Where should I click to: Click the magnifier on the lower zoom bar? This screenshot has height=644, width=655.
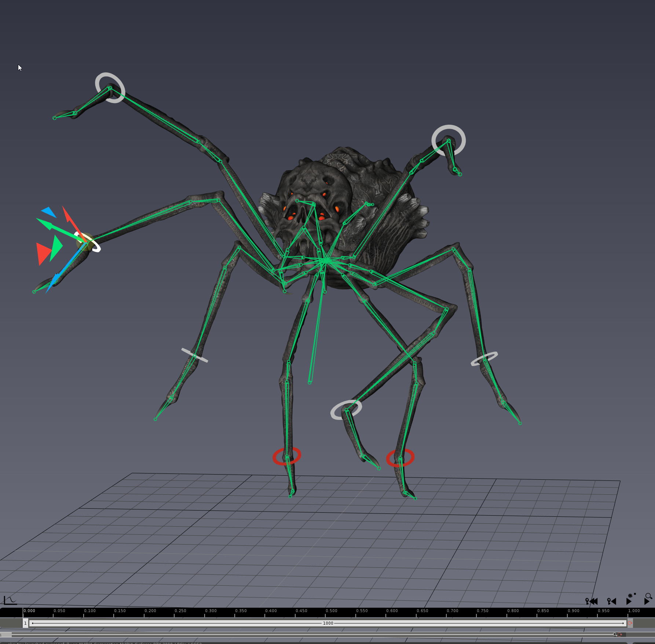pyautogui.click(x=615, y=634)
